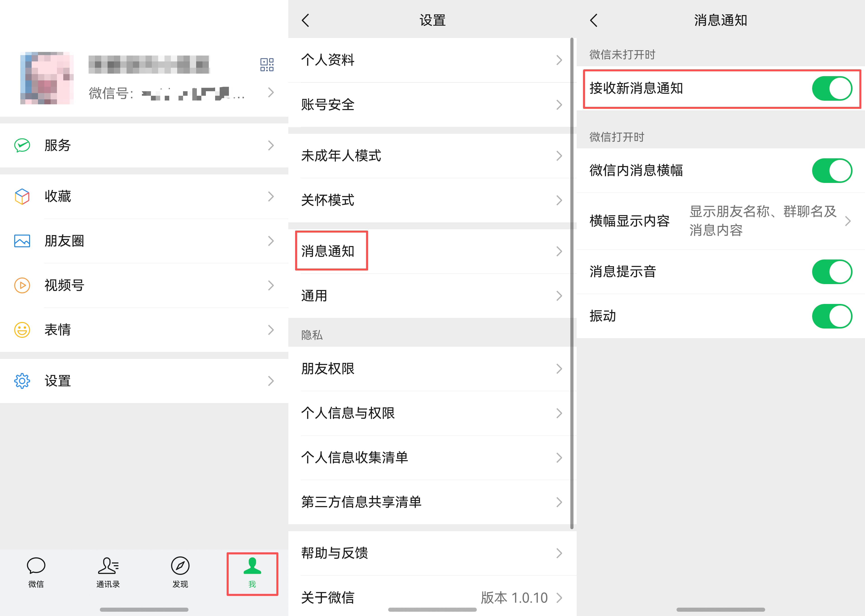Tap the Stickers (表情) smiley icon
This screenshot has width=865, height=616.
(22, 330)
